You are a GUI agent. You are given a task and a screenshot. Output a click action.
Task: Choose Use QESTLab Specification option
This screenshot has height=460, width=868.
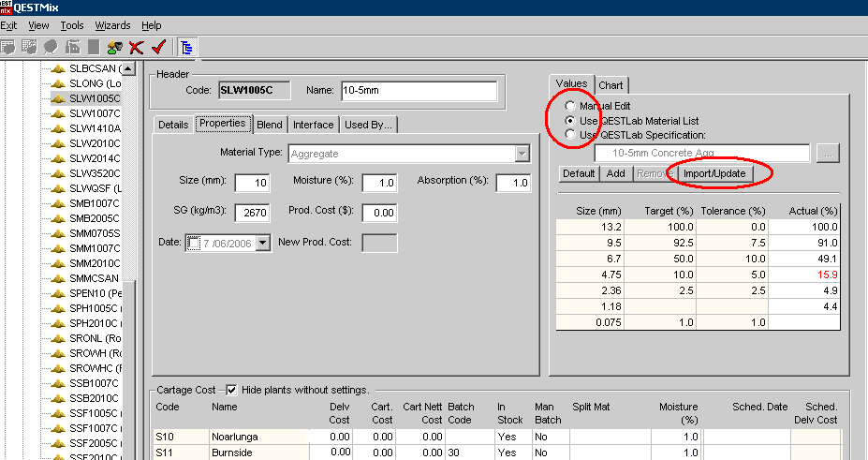(x=570, y=135)
